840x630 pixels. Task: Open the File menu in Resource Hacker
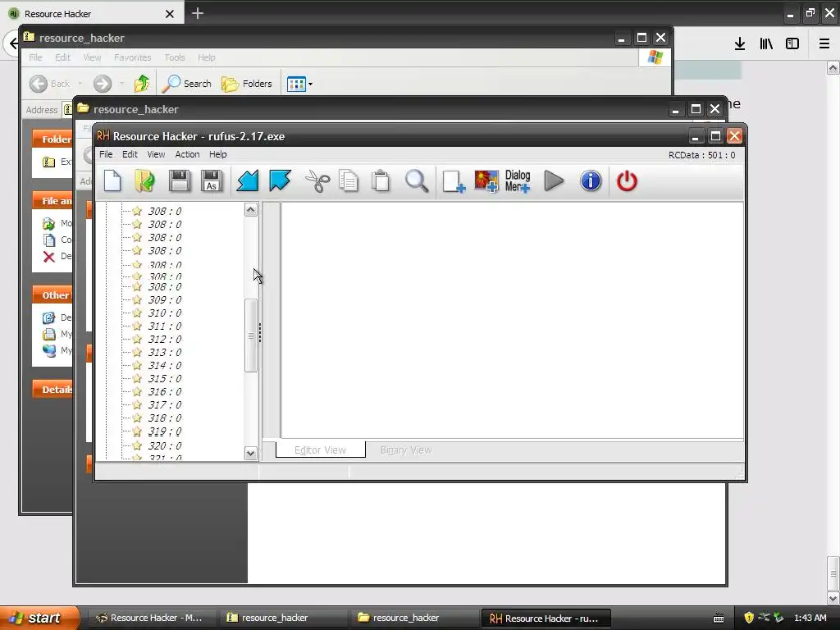106,154
